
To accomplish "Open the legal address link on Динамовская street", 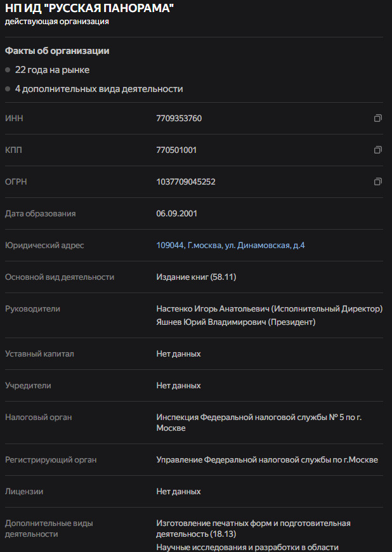I will tap(230, 246).
